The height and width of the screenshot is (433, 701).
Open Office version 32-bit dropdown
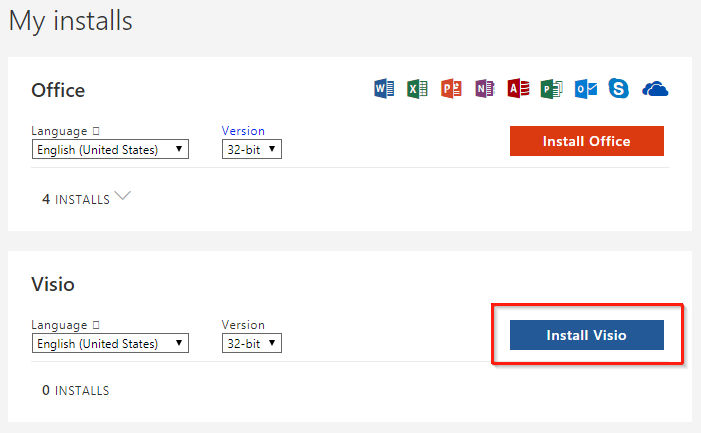(x=252, y=149)
